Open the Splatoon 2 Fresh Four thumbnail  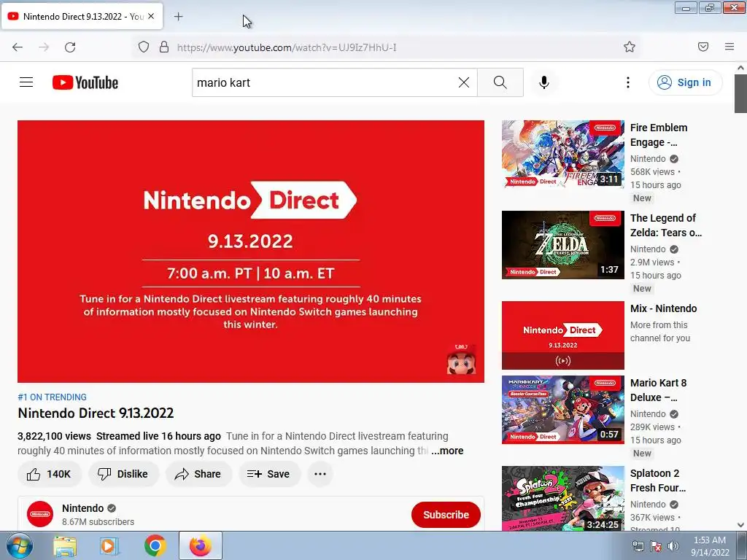pos(562,498)
